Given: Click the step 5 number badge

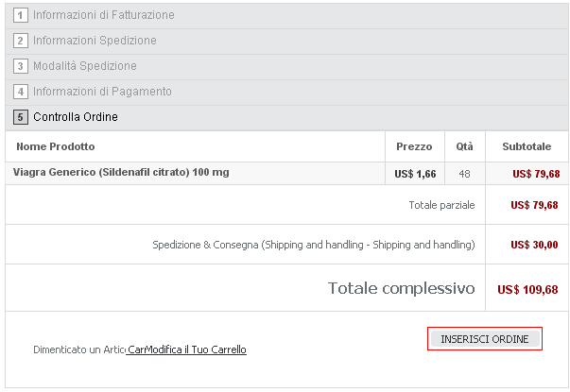Looking at the screenshot, I should click(x=21, y=117).
